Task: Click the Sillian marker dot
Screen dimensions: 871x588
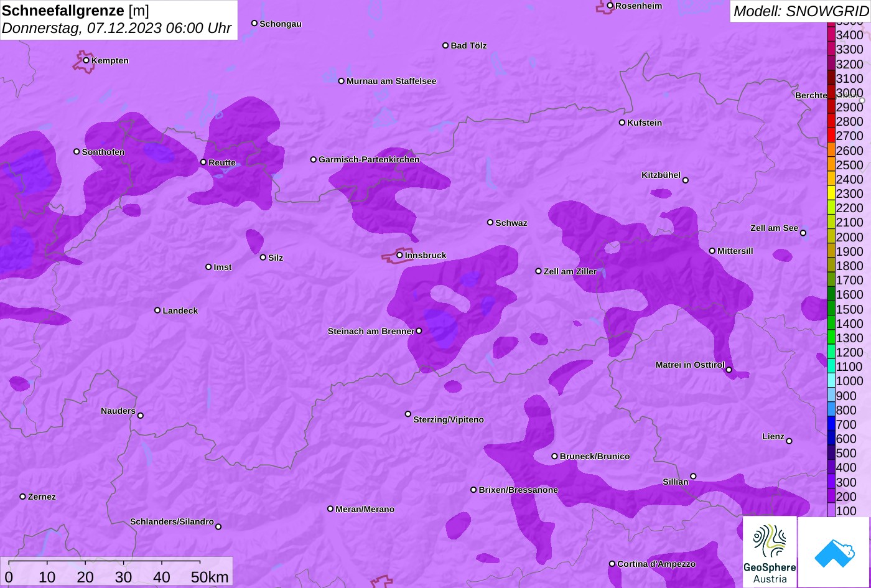Action: coord(693,477)
